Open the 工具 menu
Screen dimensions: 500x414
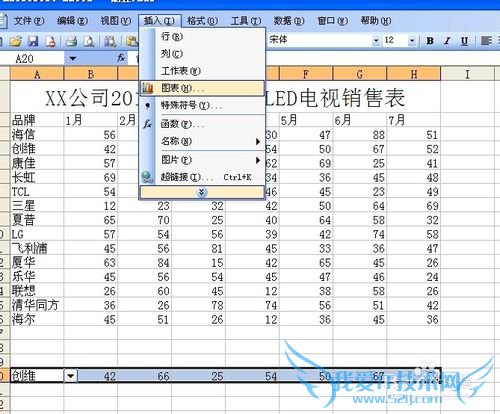pyautogui.click(x=246, y=21)
